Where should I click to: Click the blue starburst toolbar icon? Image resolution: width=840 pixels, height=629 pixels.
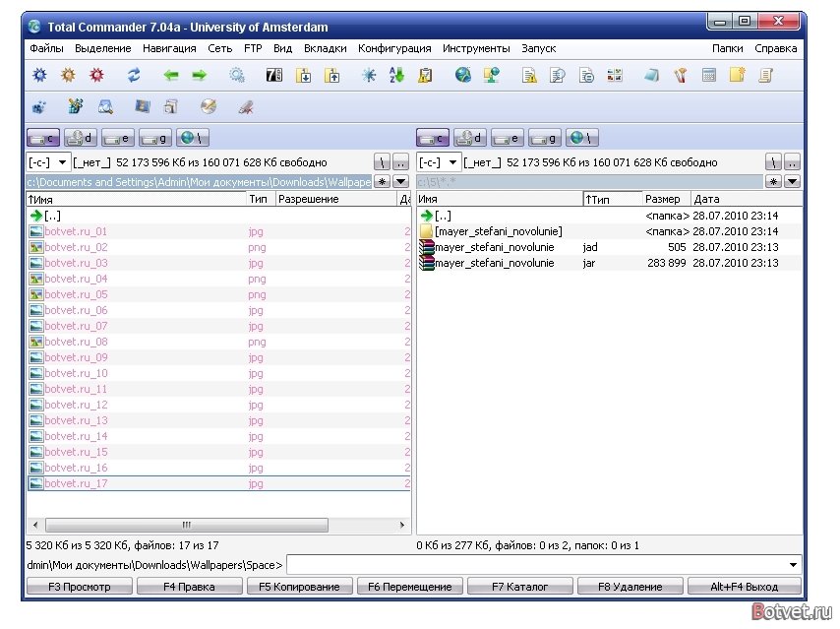pos(369,75)
